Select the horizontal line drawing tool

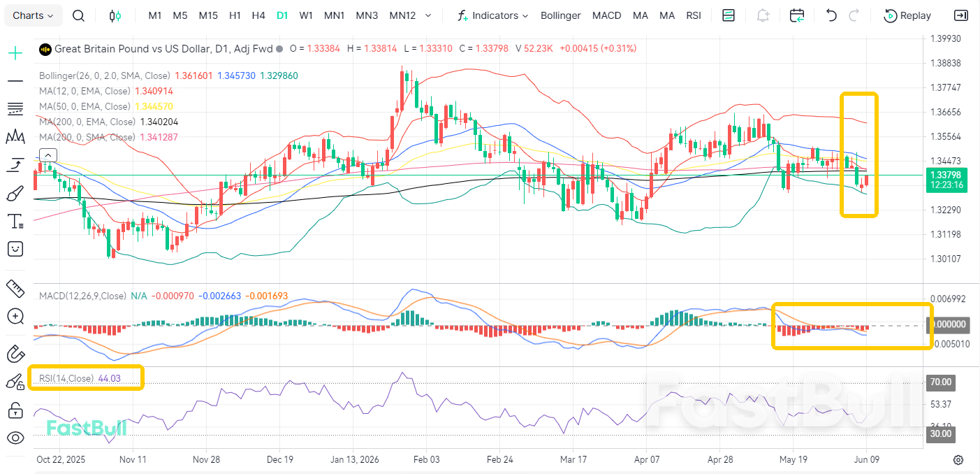15,81
